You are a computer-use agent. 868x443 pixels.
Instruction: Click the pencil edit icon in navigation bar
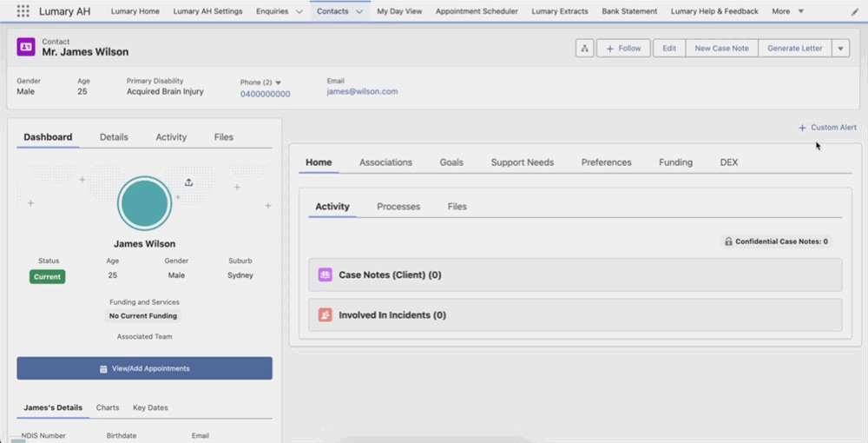pyautogui.click(x=854, y=12)
